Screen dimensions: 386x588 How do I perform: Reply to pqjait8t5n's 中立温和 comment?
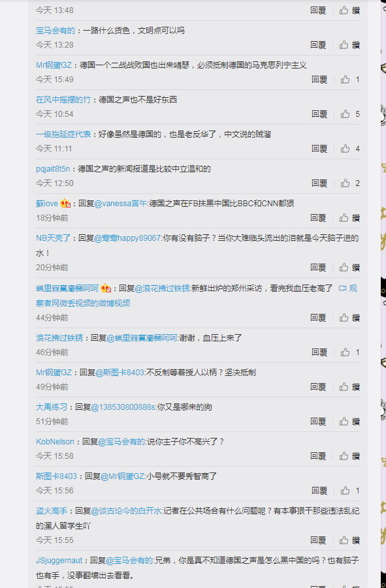pos(319,183)
